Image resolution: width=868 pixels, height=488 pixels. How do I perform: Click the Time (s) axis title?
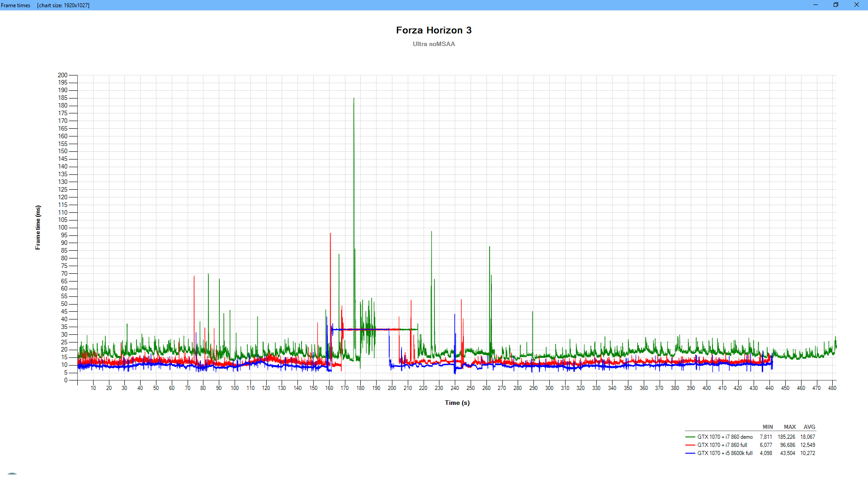(x=457, y=403)
